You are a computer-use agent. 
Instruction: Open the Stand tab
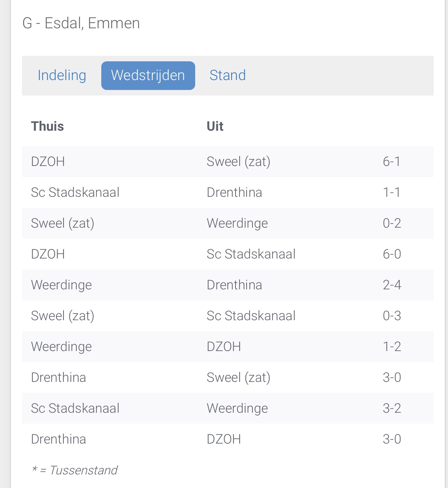click(x=227, y=75)
